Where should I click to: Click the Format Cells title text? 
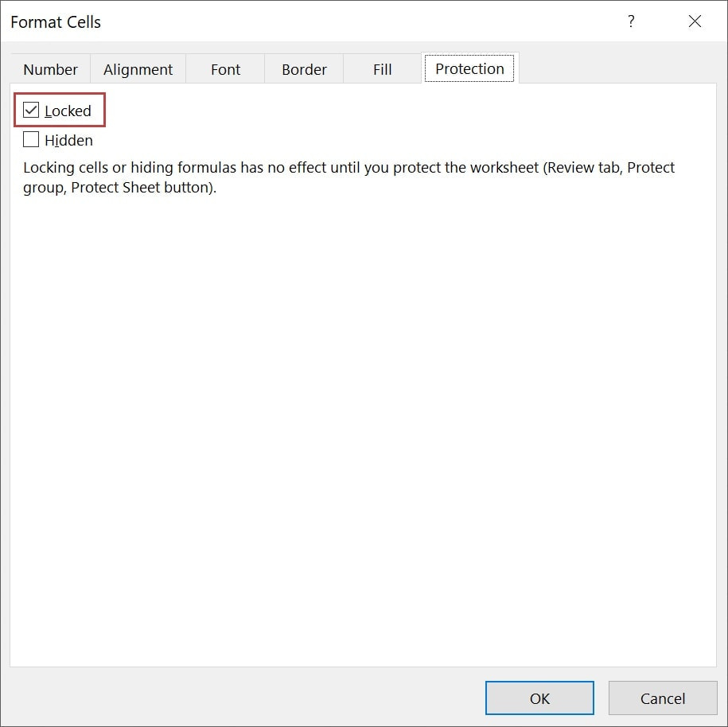tap(56, 21)
